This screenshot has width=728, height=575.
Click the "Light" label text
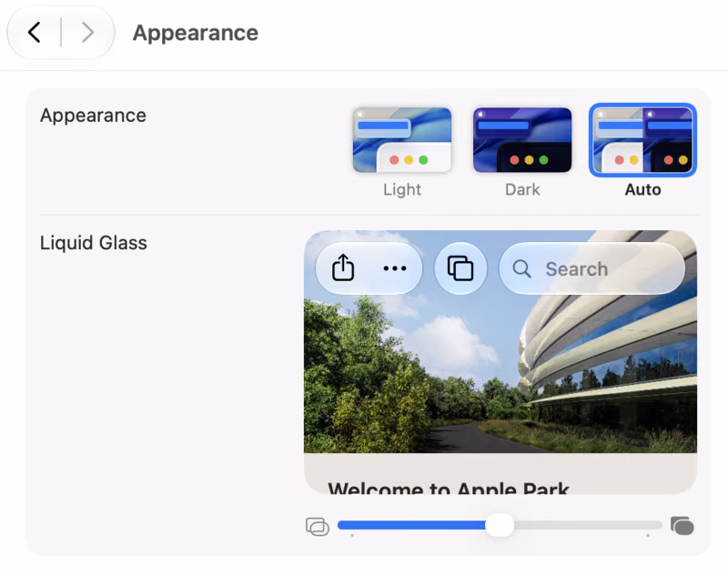click(x=402, y=190)
